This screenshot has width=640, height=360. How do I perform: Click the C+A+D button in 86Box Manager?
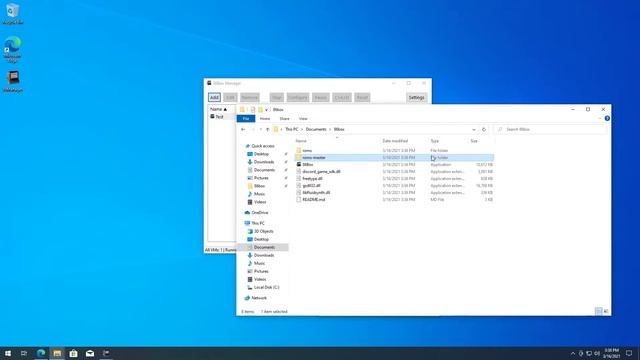342,98
